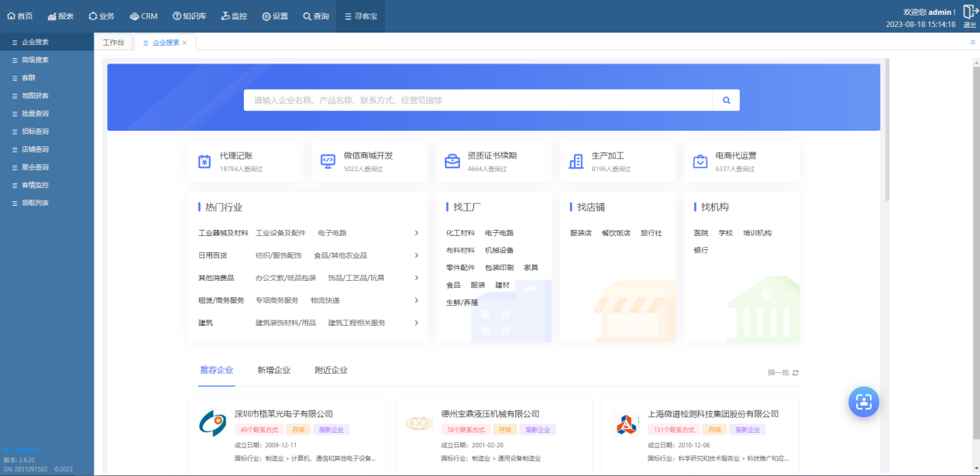The image size is (980, 476).
Task: Expand the 建筑 industry row chevron
Action: pos(416,323)
